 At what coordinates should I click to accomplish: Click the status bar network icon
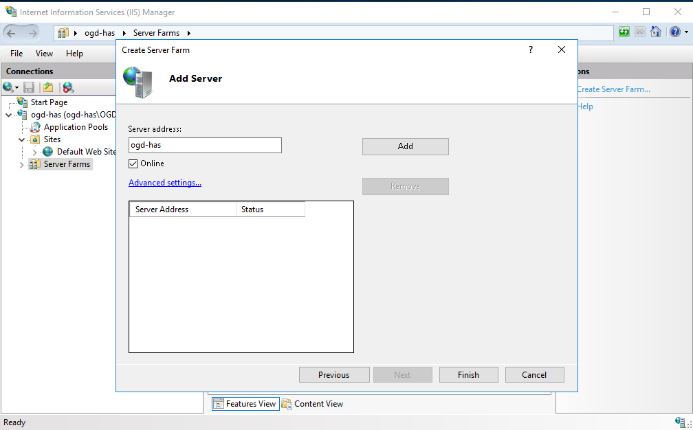[x=680, y=422]
